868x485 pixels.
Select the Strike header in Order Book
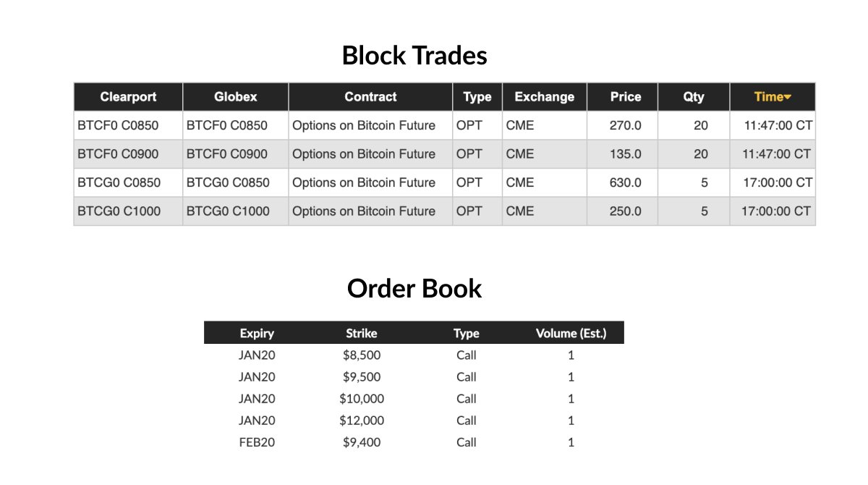[x=362, y=334]
